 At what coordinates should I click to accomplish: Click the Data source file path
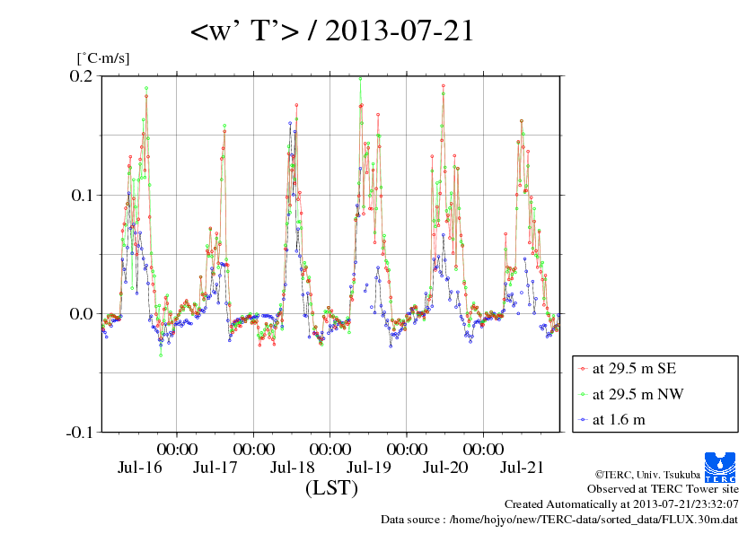pyautogui.click(x=559, y=520)
